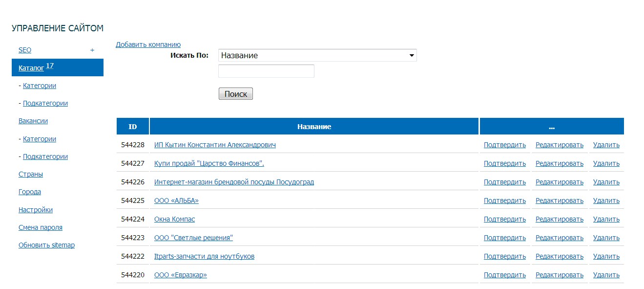
Task: Go to the Вакансии section
Action: [33, 121]
